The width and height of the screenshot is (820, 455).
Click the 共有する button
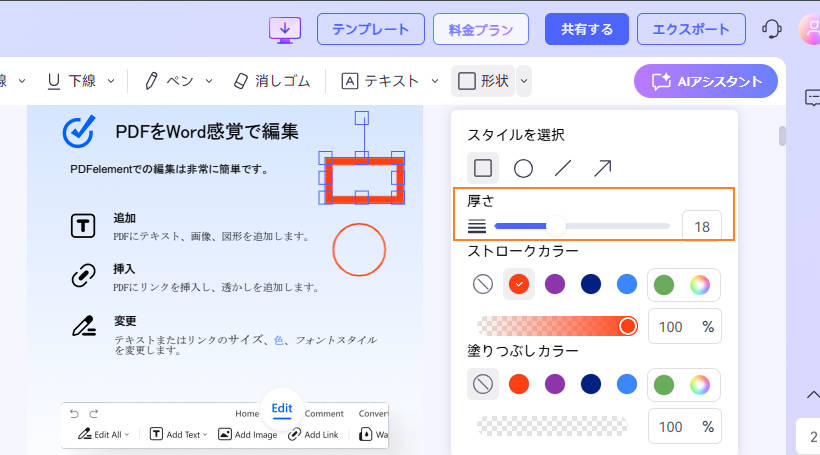coord(587,29)
